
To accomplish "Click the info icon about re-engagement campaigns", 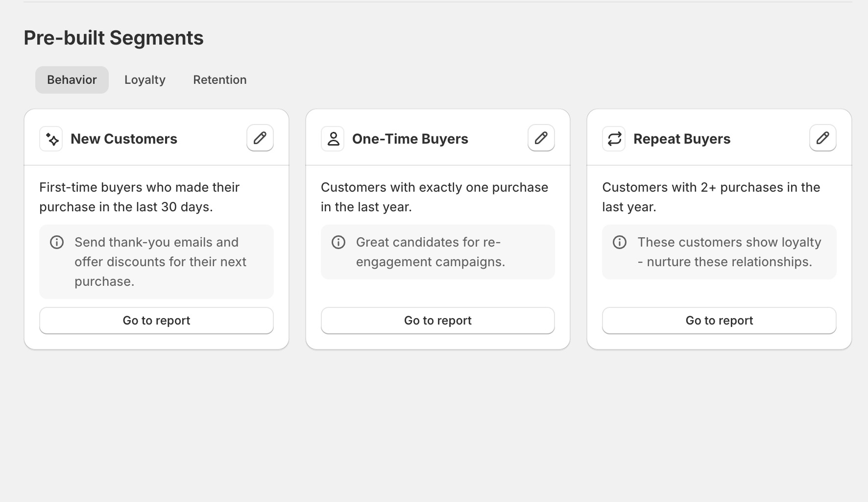I will [338, 242].
